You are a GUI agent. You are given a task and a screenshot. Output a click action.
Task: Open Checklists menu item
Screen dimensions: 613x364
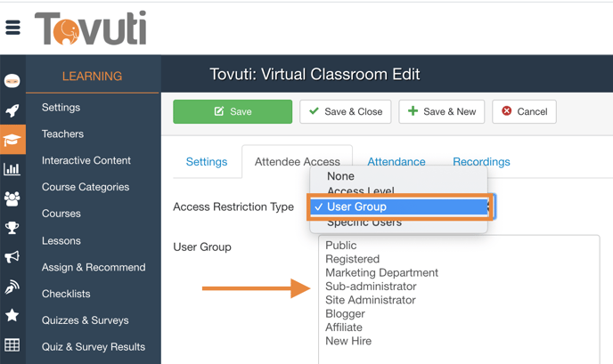(66, 294)
